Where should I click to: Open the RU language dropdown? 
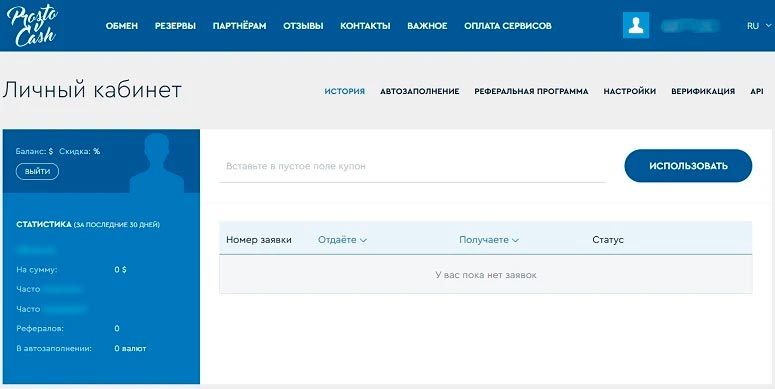(x=759, y=26)
